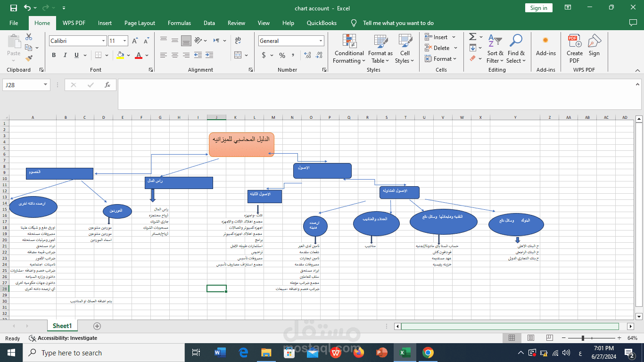The width and height of the screenshot is (644, 362).
Task: Click the AutoSum sigma icon
Action: 472,37
